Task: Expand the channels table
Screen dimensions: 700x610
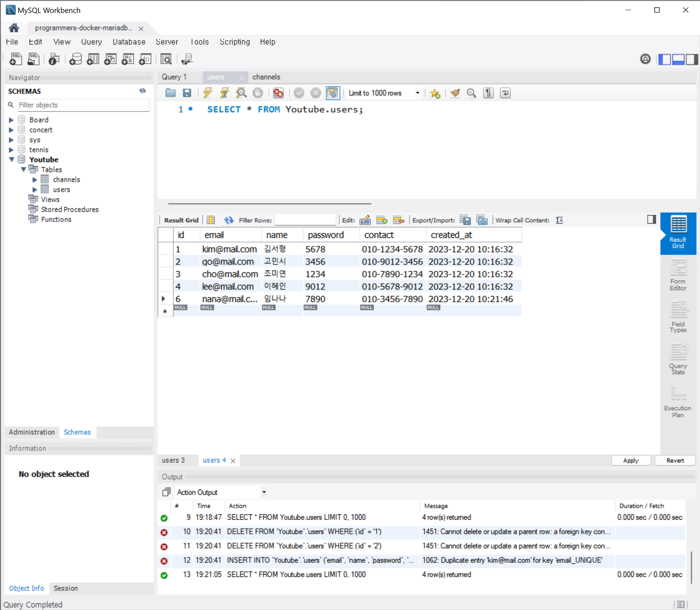Action: [35, 180]
